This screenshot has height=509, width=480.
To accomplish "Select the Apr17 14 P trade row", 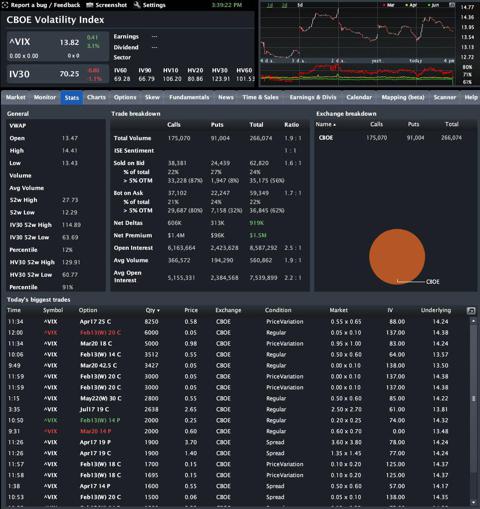I will pyautogui.click(x=238, y=486).
